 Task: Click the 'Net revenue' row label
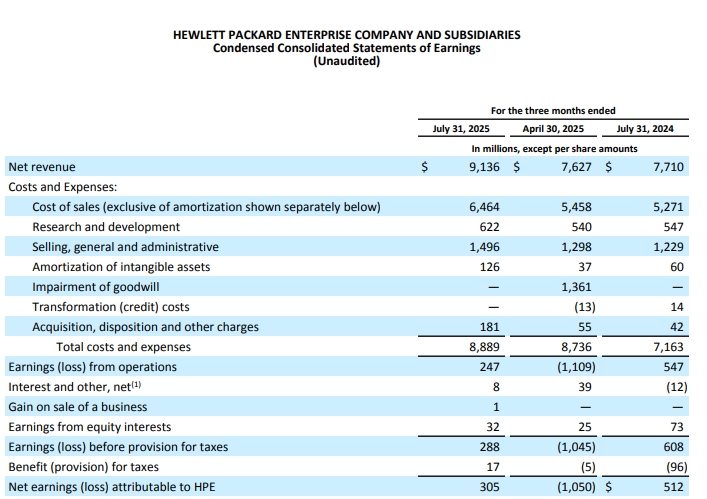[42, 167]
